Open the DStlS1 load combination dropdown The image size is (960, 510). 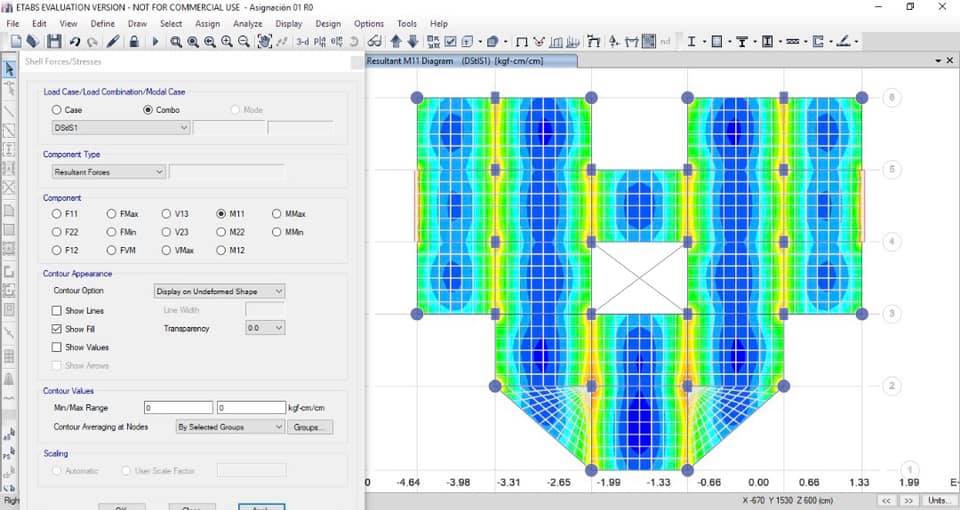click(x=121, y=127)
